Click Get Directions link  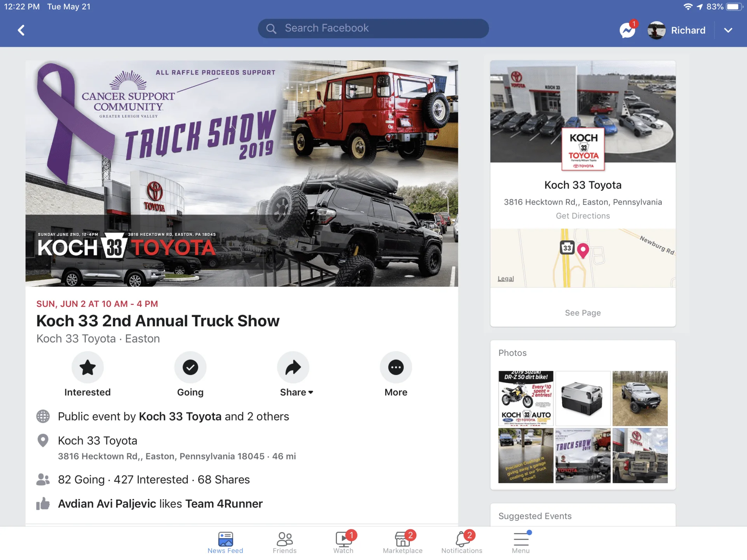[x=582, y=216]
